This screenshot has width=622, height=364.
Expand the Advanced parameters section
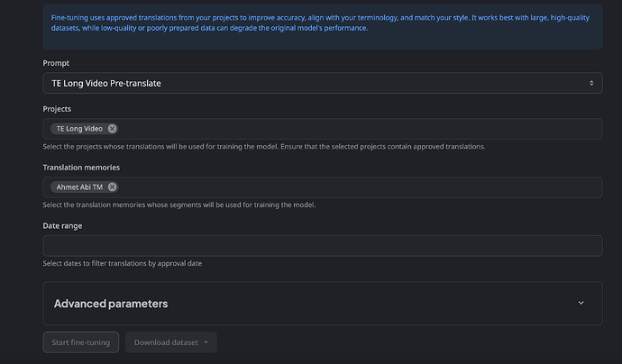pos(323,304)
